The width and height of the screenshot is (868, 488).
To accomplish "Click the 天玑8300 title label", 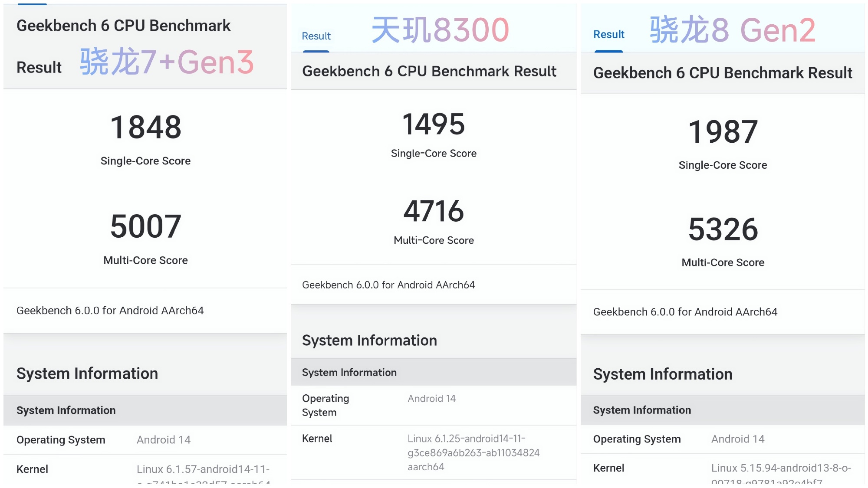I will [x=440, y=29].
